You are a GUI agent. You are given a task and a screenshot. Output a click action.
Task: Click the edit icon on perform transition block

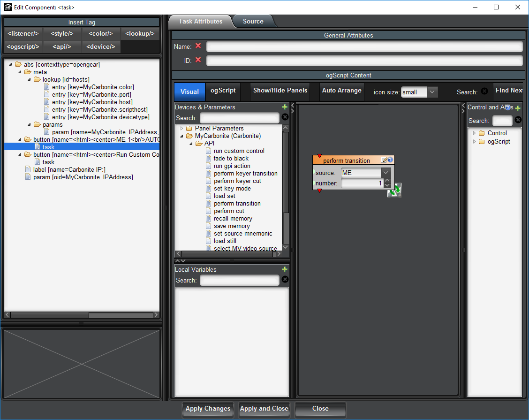384,160
